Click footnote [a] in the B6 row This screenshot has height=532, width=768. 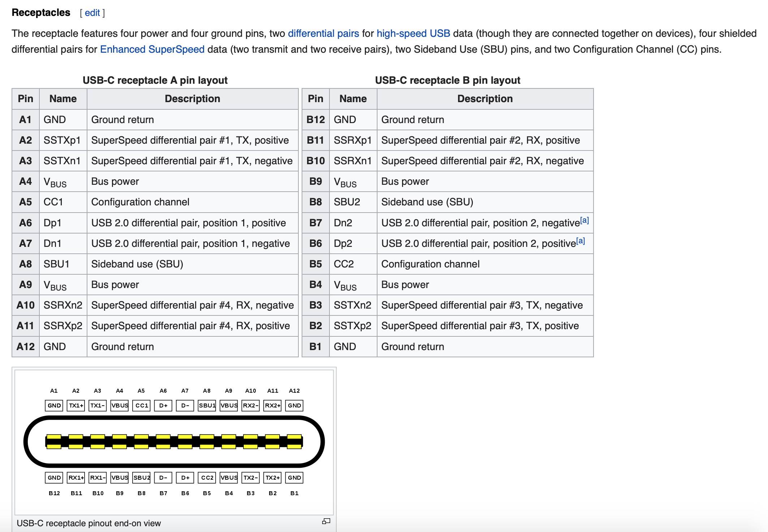point(580,241)
